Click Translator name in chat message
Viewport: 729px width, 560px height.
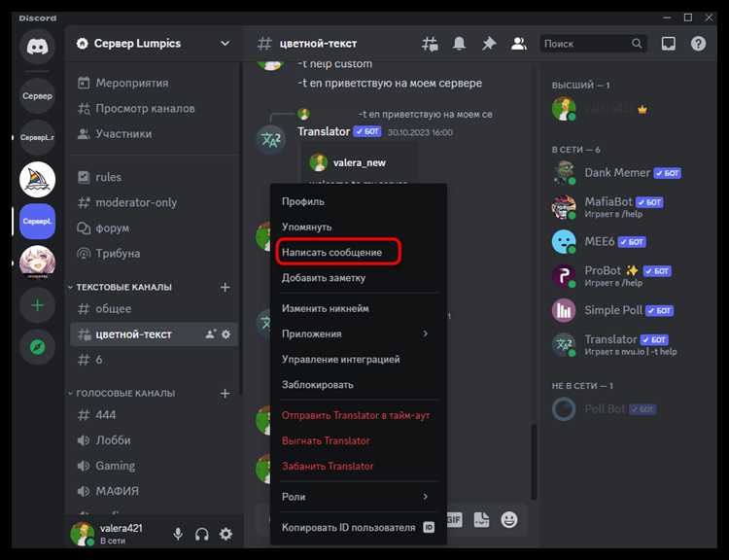[x=324, y=131]
